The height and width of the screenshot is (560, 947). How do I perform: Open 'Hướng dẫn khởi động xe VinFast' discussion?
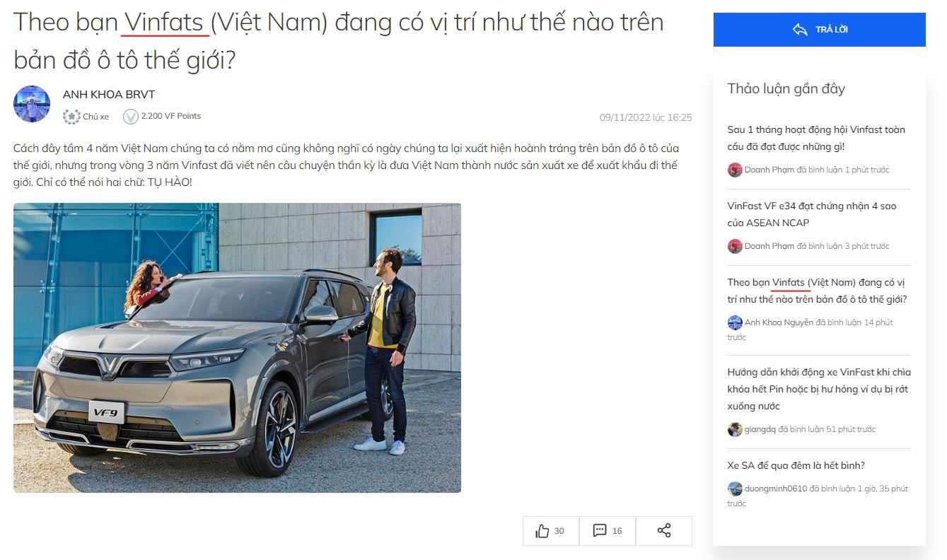(819, 389)
